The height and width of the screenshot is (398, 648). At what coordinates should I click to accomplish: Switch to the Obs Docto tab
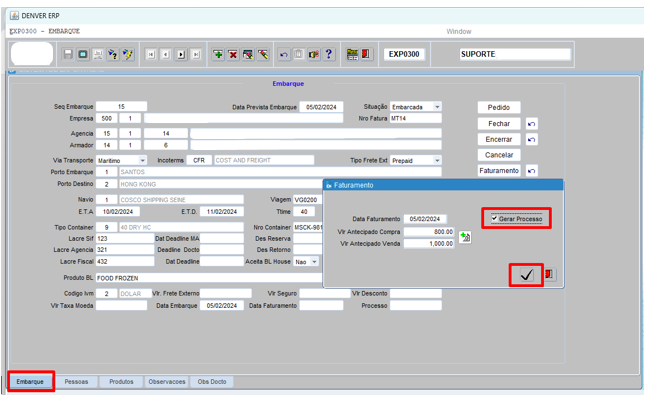212,381
